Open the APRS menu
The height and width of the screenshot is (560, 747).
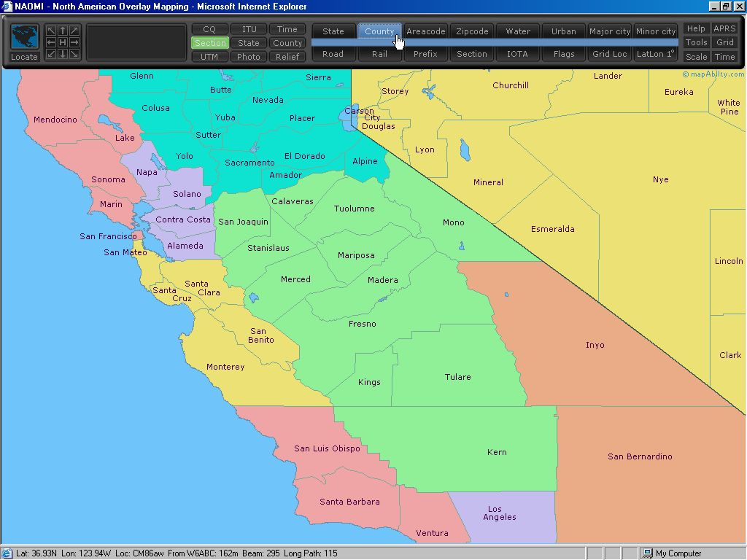(x=724, y=28)
